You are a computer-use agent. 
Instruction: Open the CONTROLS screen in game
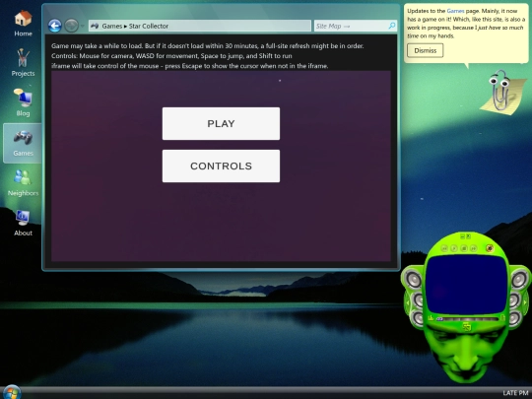221,166
